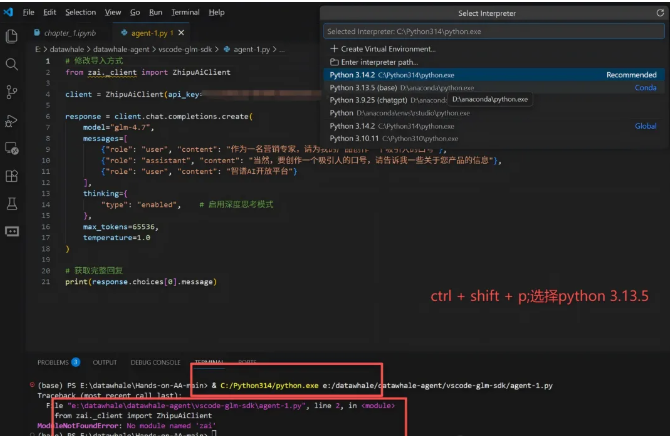Open the Extensions view
This screenshot has width=670, height=436.
coord(12,176)
